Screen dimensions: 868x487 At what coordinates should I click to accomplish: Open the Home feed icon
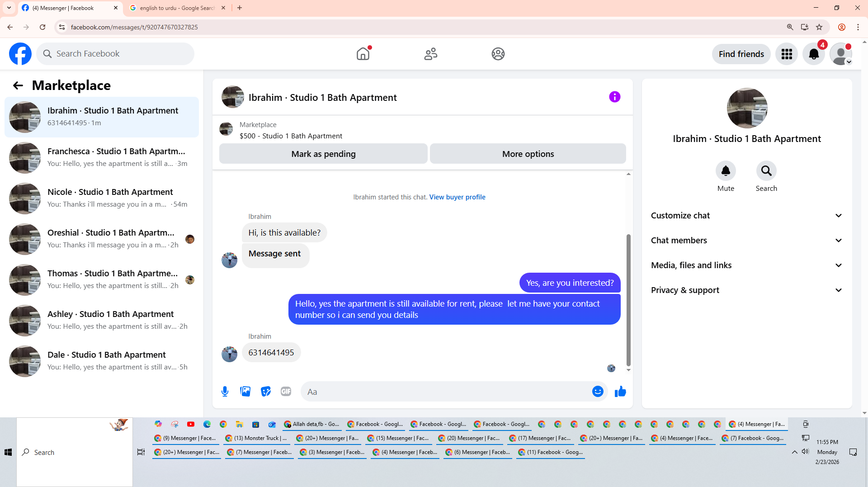tap(363, 54)
